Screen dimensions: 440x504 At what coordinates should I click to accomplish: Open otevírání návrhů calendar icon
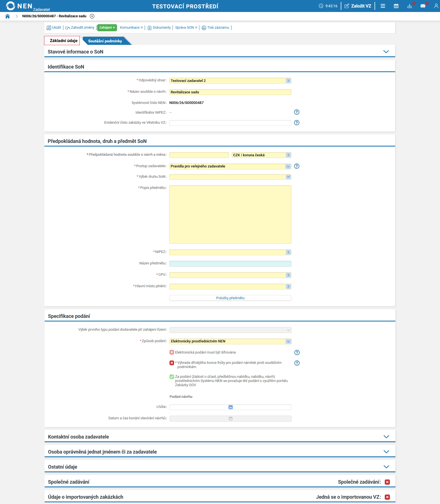tap(231, 418)
